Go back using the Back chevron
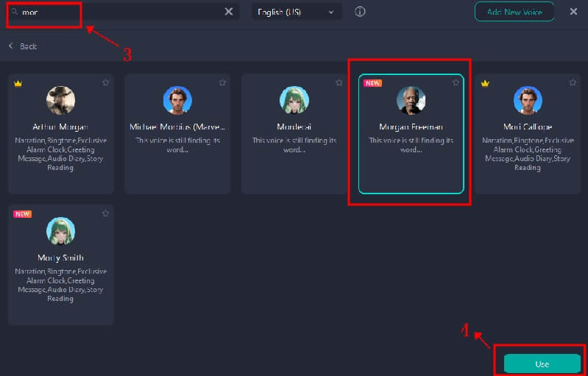The height and width of the screenshot is (376, 588). click(x=11, y=46)
